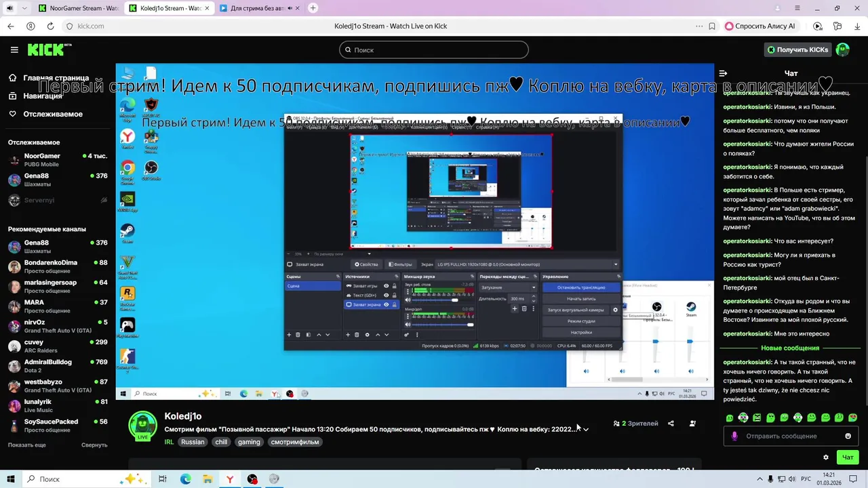
Task: Focus Kick search field Поиск
Action: coord(434,49)
